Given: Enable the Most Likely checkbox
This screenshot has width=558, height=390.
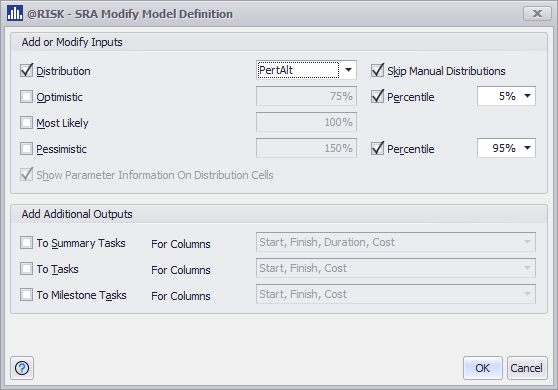Looking at the screenshot, I should point(26,122).
